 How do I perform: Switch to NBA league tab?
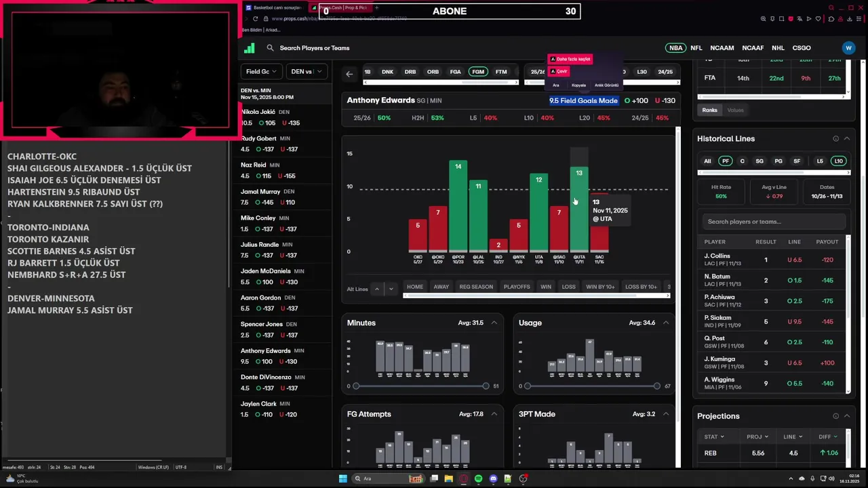pos(675,48)
